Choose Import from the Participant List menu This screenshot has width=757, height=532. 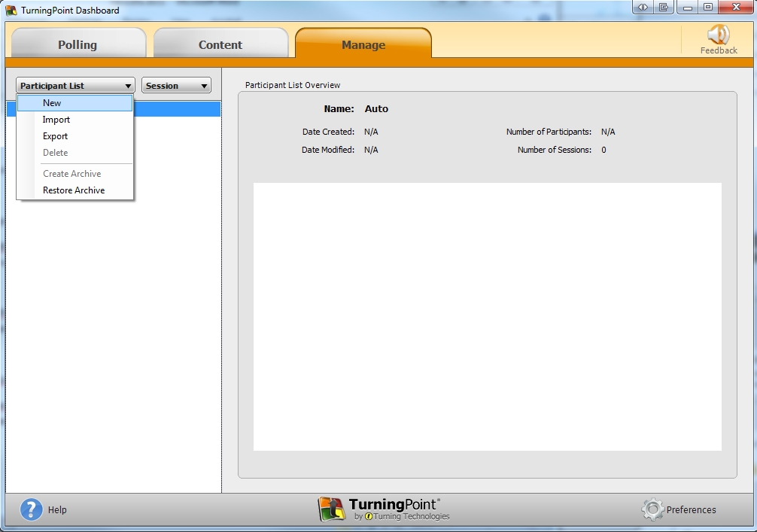[74, 120]
